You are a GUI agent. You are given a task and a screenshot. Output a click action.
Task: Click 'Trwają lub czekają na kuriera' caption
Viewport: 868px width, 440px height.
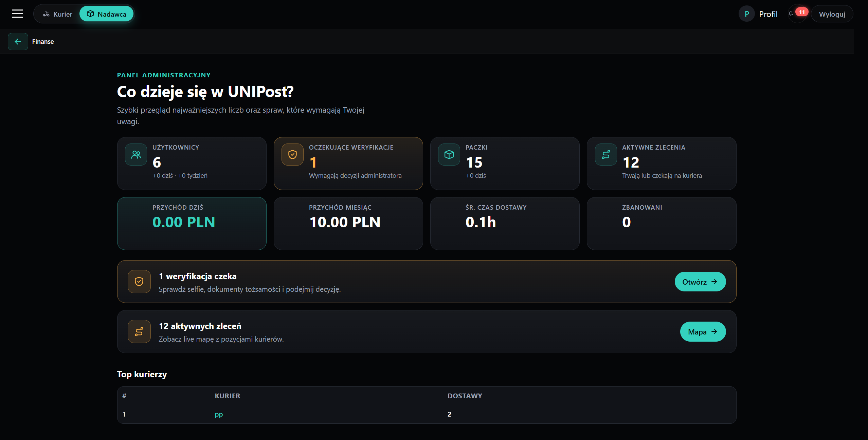click(662, 176)
